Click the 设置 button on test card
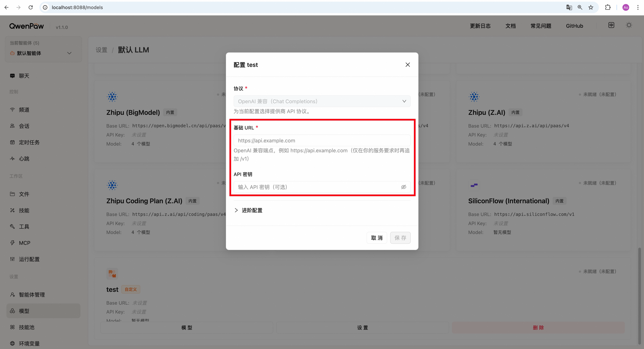 (363, 327)
